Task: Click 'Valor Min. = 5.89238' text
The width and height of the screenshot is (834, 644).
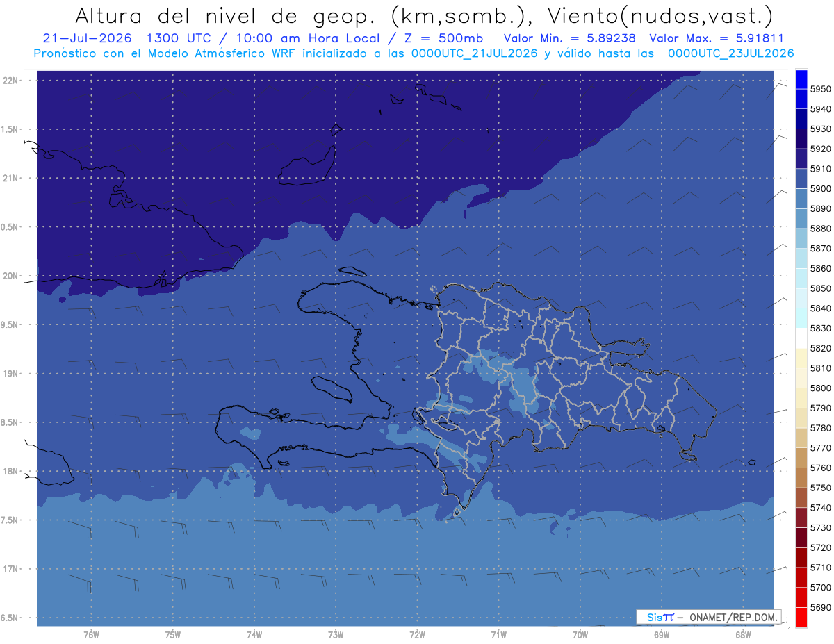Action: pyautogui.click(x=569, y=38)
